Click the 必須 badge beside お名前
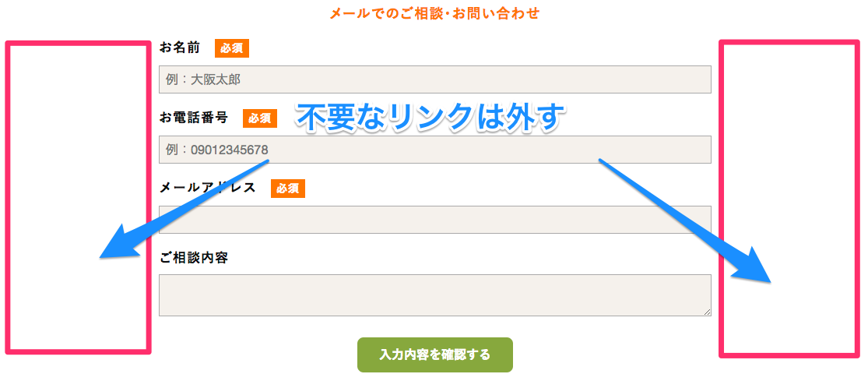 [x=232, y=48]
